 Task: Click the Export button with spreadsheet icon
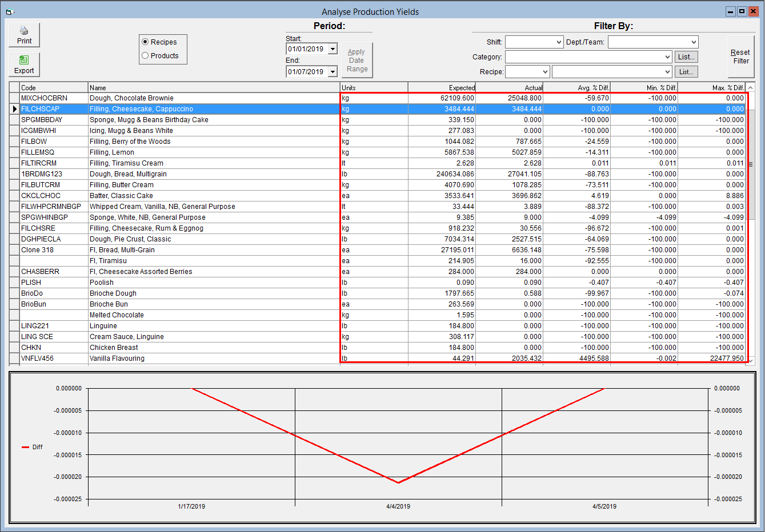24,65
